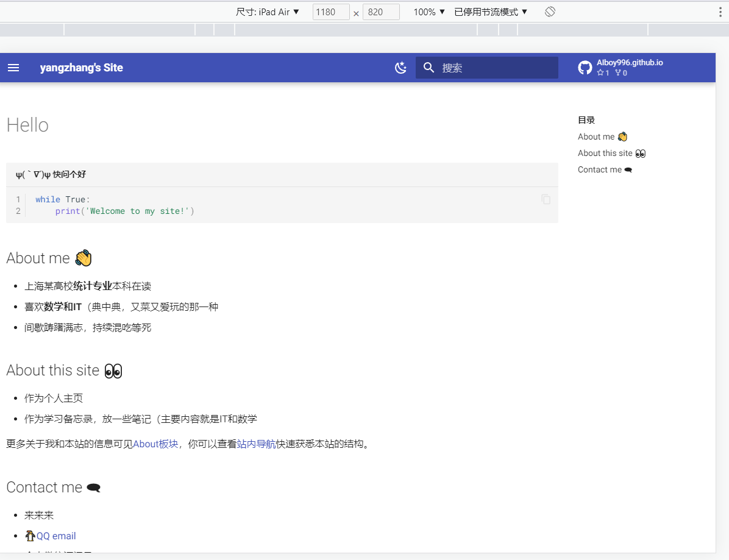The height and width of the screenshot is (560, 729).
Task: Open the device size iPad Air dropdown
Action: tap(268, 12)
